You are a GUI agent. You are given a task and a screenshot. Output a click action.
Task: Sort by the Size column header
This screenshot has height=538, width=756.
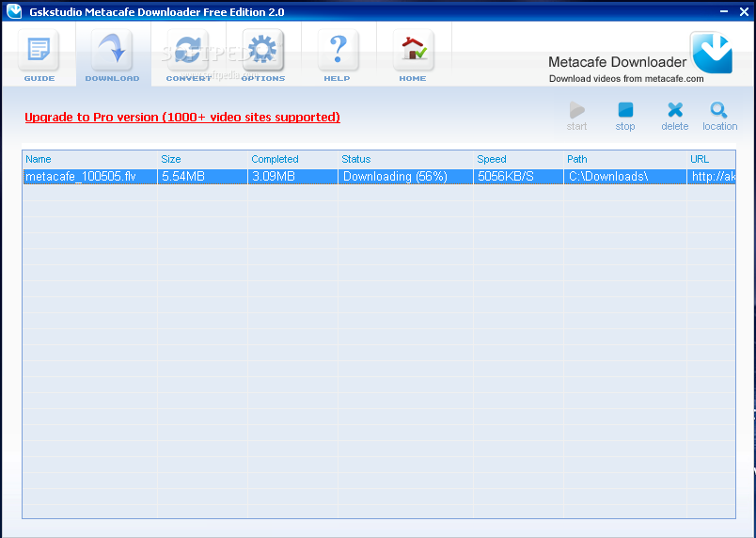[202, 159]
